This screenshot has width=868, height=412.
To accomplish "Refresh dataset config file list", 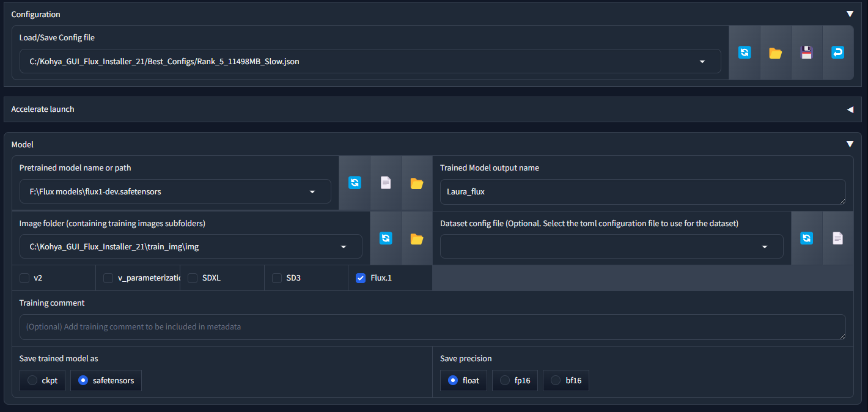I will pyautogui.click(x=807, y=238).
